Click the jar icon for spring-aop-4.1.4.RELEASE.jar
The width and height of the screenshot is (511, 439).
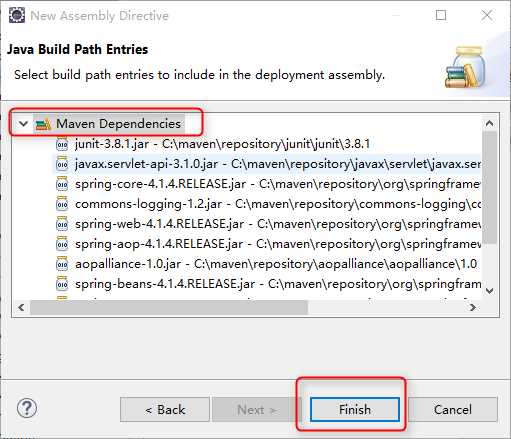62,244
